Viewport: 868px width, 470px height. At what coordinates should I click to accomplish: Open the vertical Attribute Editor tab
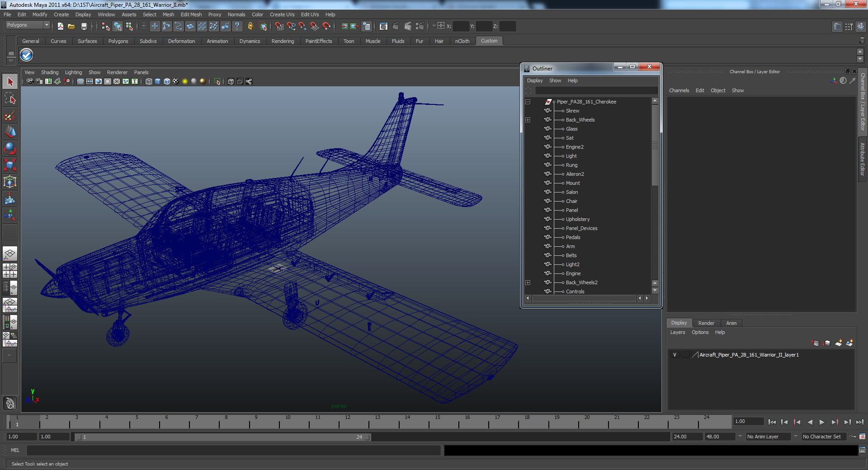point(863,159)
